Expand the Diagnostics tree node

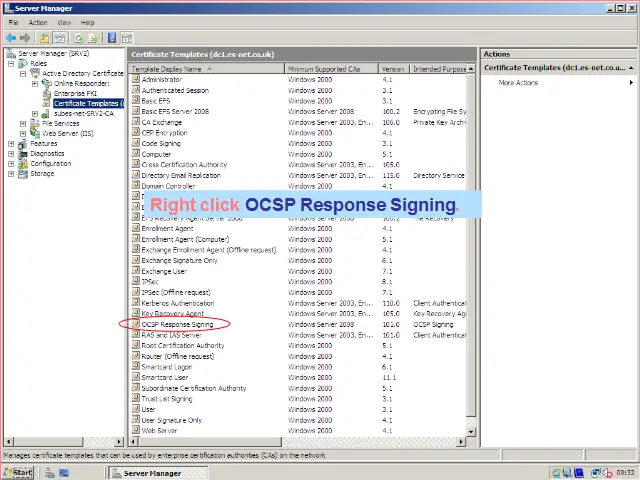click(11, 154)
